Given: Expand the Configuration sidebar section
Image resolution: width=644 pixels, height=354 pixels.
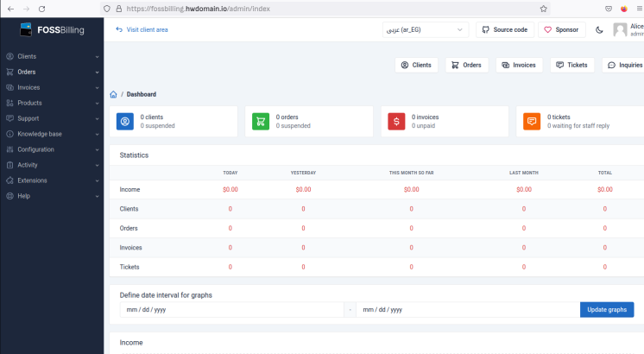Looking at the screenshot, I should coord(52,149).
